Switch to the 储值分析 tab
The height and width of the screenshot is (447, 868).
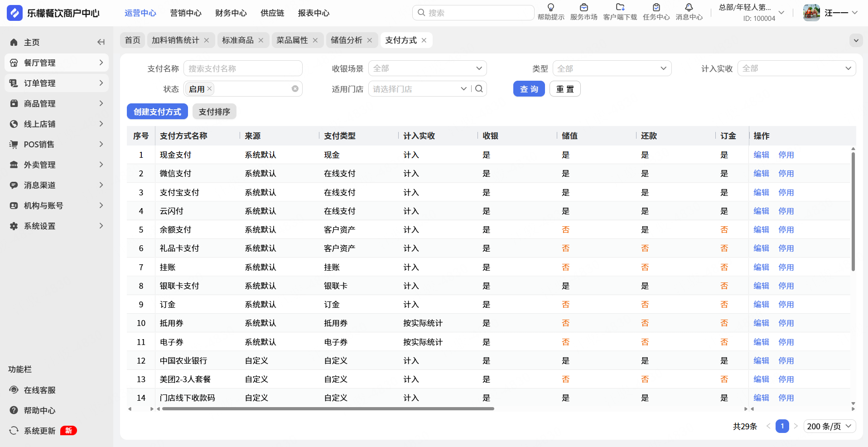(346, 40)
